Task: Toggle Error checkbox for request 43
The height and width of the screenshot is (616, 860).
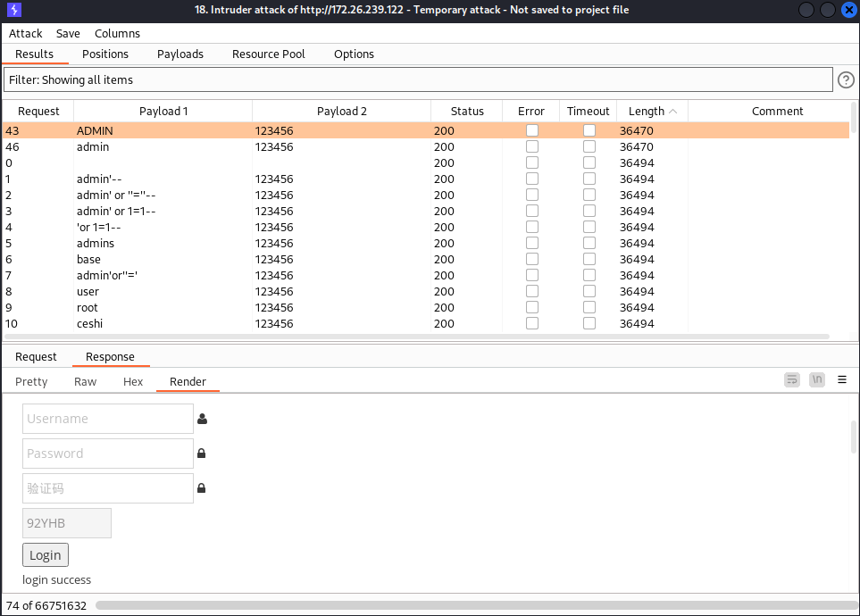Action: 532,130
